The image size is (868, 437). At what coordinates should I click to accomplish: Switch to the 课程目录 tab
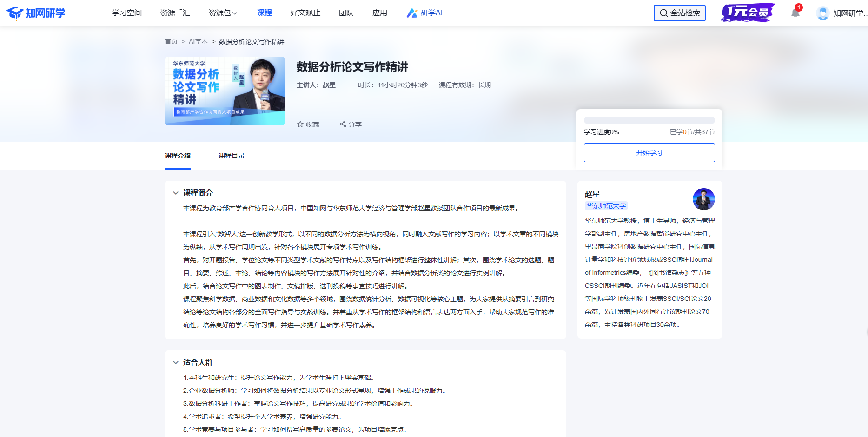(232, 156)
